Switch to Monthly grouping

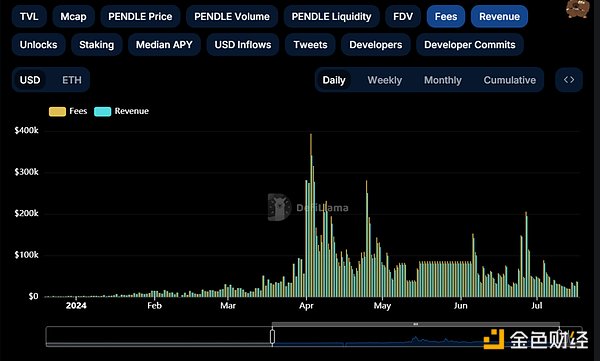pos(443,80)
